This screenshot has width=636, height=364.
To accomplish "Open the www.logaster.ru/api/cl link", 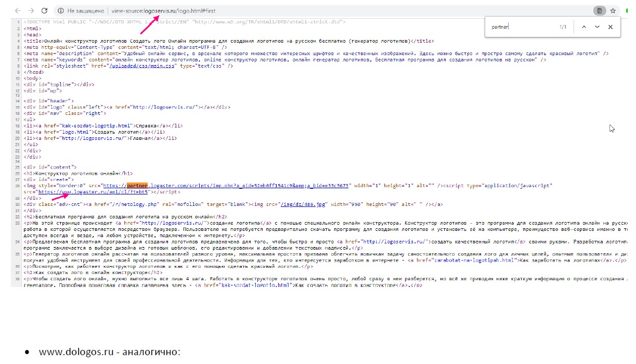I will (x=93, y=191).
